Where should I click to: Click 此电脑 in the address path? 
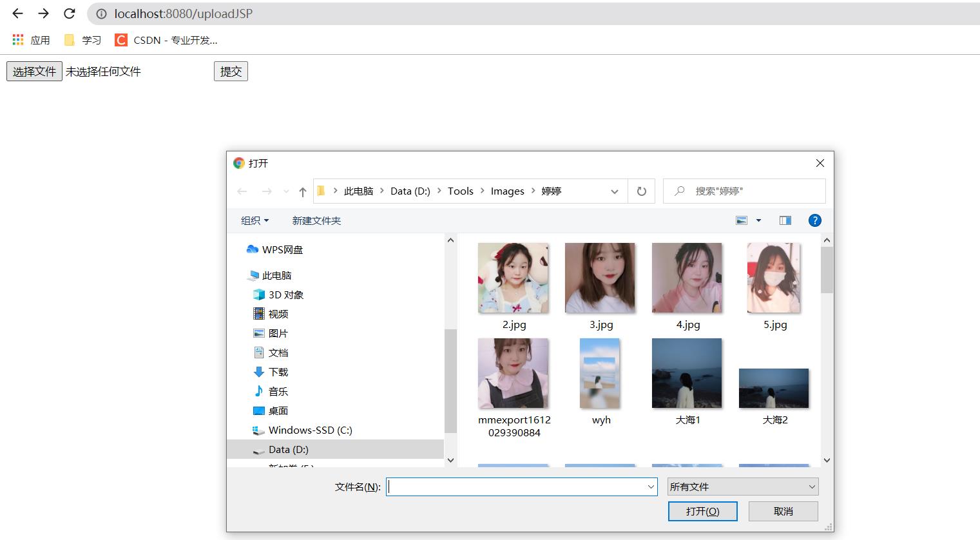[358, 191]
